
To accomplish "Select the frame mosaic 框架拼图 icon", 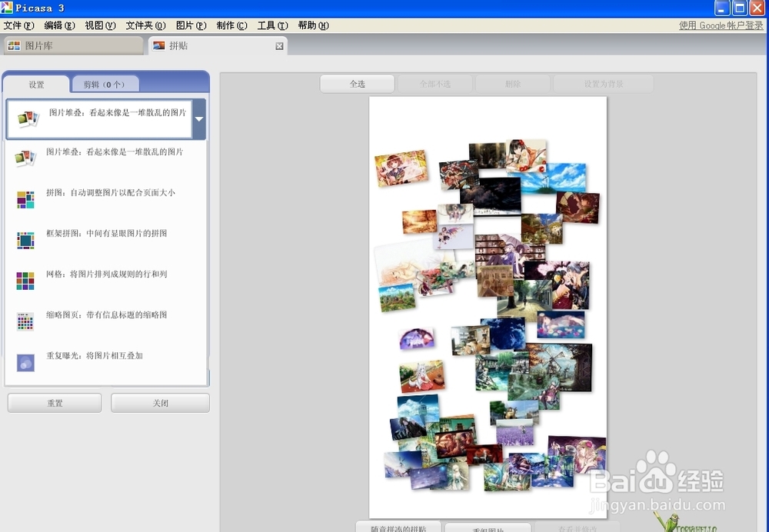I will pyautogui.click(x=25, y=241).
